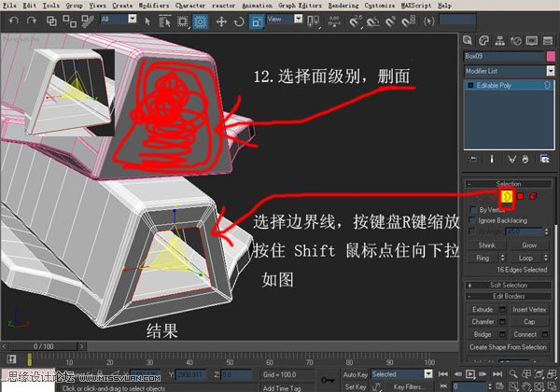Open the Modifier List dropdown
The image size is (560, 392).
551,71
